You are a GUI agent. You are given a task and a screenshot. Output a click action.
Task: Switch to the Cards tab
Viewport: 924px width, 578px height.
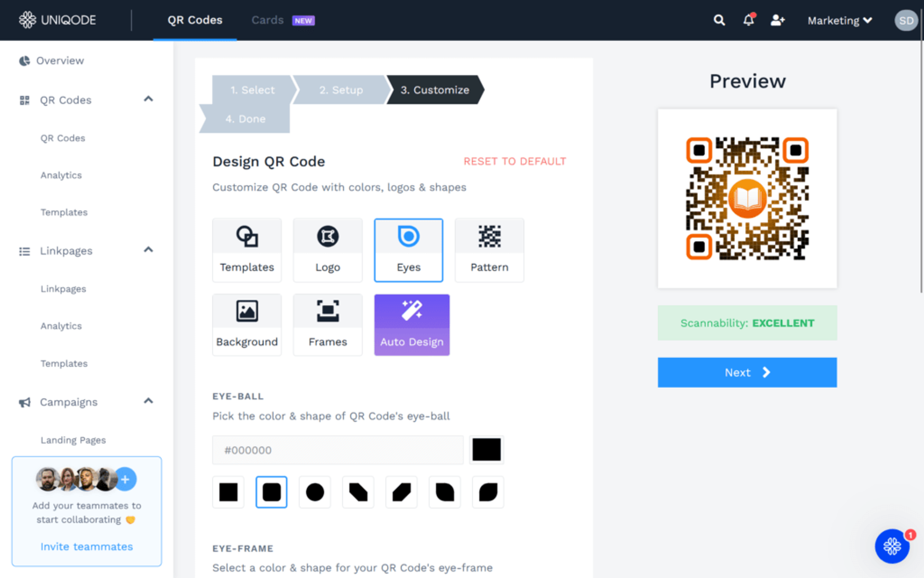point(267,20)
